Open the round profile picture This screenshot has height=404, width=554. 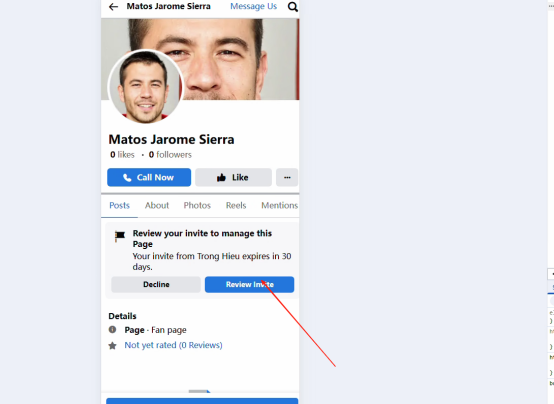[145, 87]
